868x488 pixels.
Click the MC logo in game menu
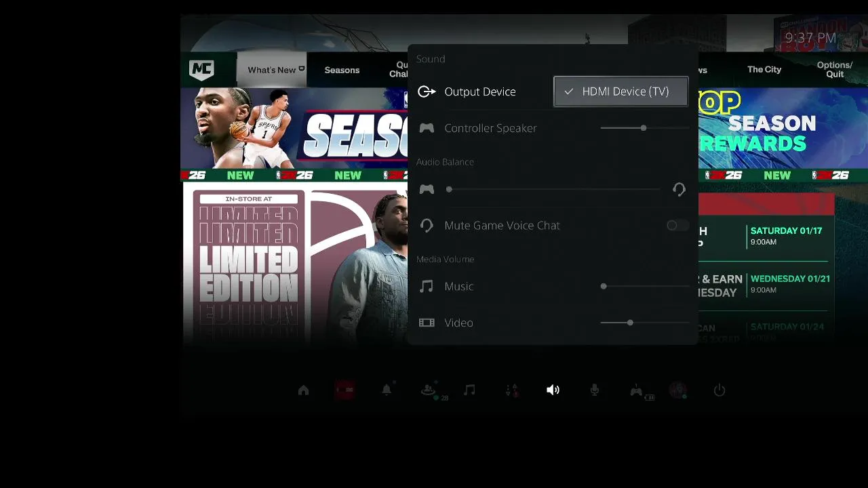pyautogui.click(x=201, y=70)
